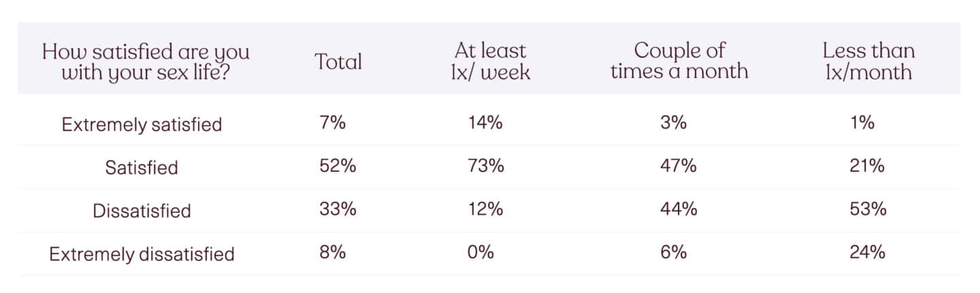
Task: Select the 14% weekly extremely satisfied cell
Action: click(485, 123)
